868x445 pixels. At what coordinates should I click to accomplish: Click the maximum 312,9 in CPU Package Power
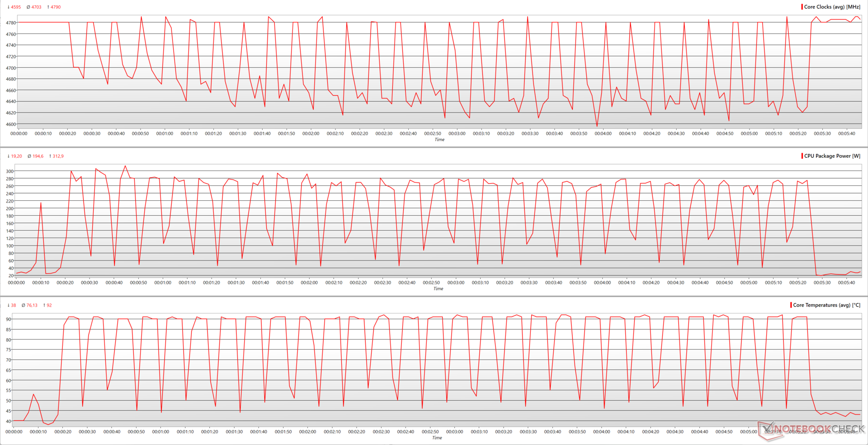(56, 156)
